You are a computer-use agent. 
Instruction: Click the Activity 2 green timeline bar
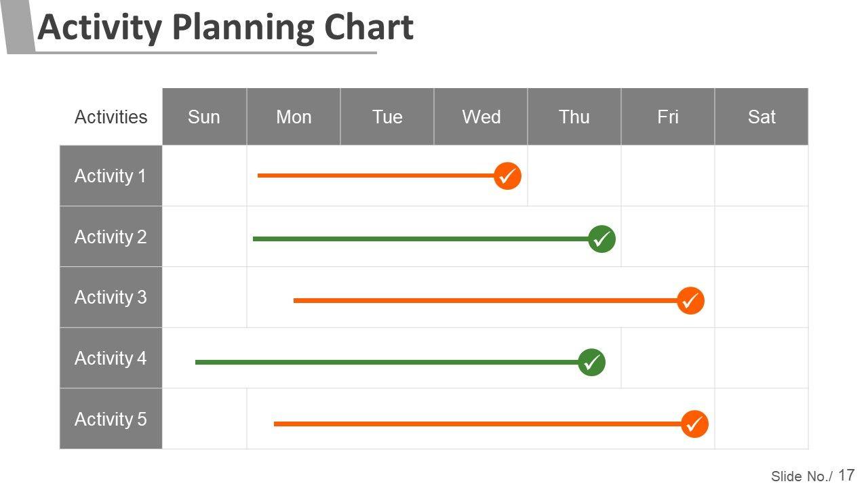[420, 239]
